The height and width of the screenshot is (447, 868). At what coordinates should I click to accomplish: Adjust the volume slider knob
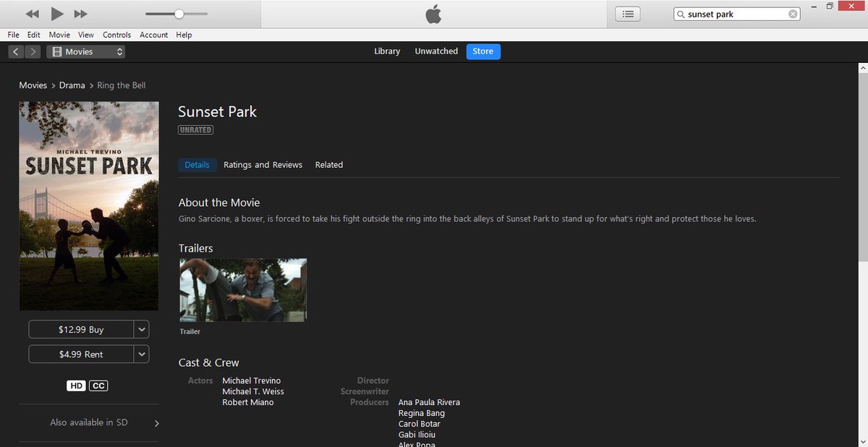pos(179,14)
